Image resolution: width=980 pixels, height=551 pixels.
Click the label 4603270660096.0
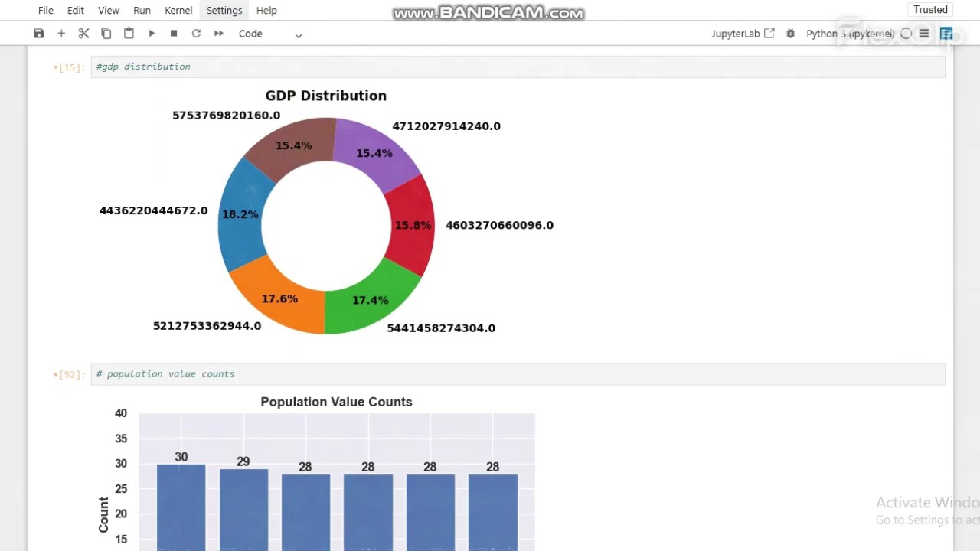499,225
